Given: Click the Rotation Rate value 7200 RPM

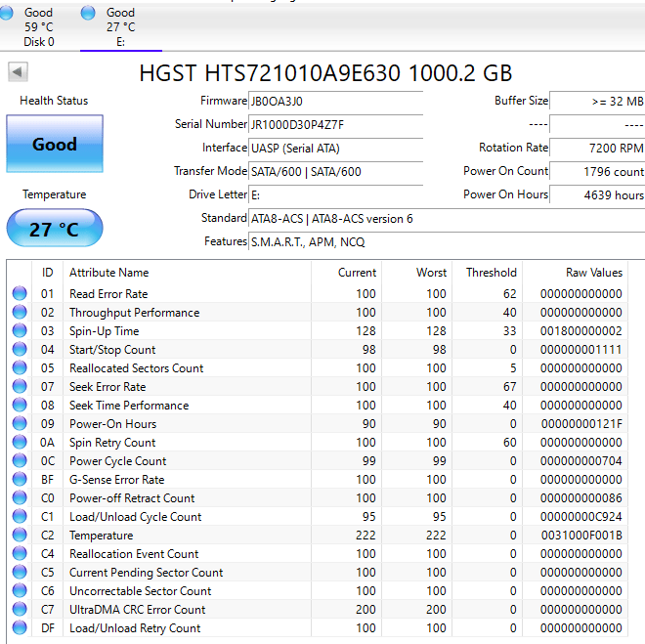Looking at the screenshot, I should click(597, 148).
